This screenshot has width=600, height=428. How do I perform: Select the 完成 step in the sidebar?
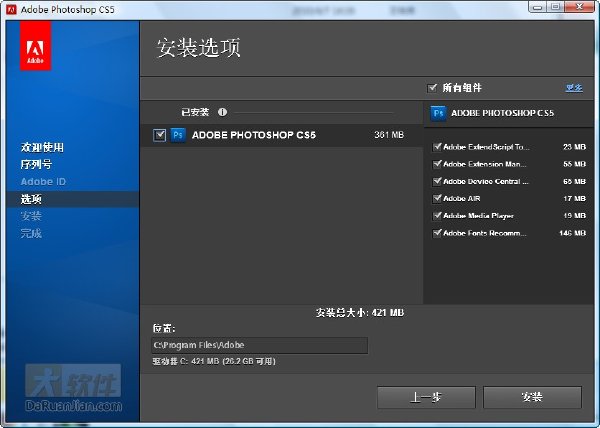click(31, 233)
